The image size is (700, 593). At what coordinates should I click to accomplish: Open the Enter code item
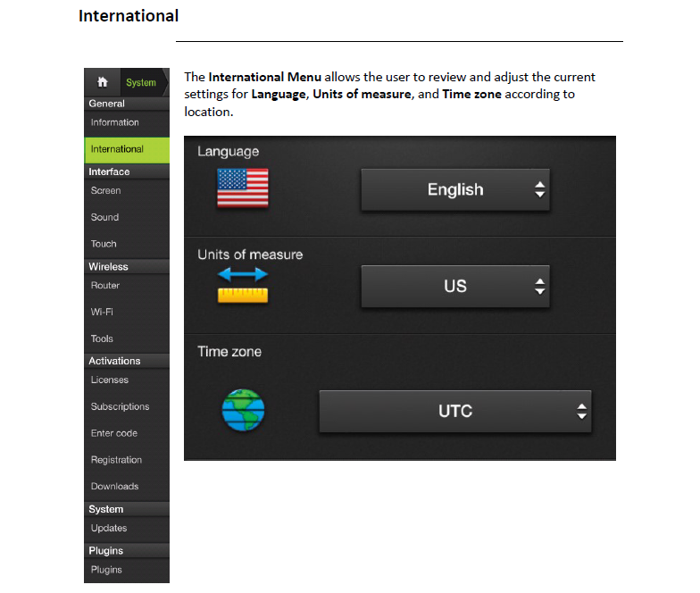coord(127,434)
